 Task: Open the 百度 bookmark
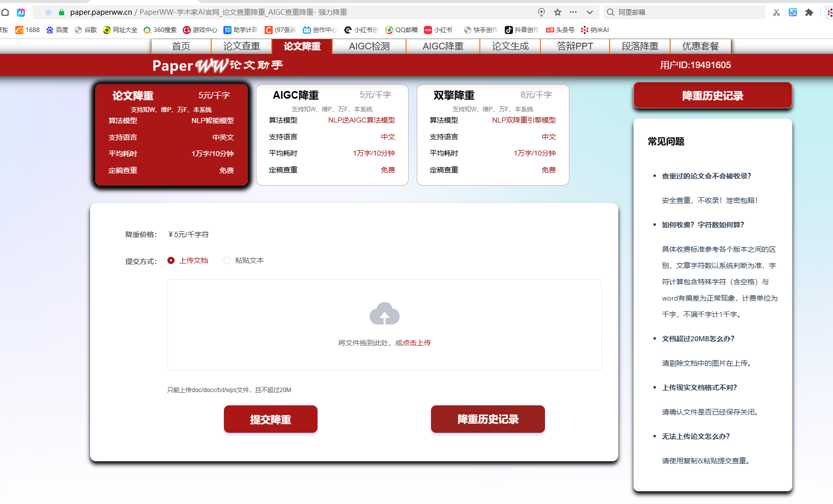[x=58, y=29]
